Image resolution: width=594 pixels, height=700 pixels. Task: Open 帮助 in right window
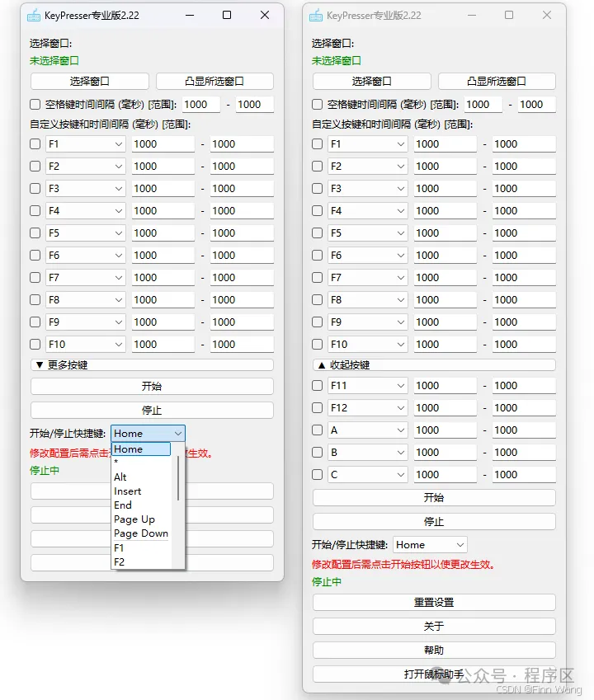[434, 650]
